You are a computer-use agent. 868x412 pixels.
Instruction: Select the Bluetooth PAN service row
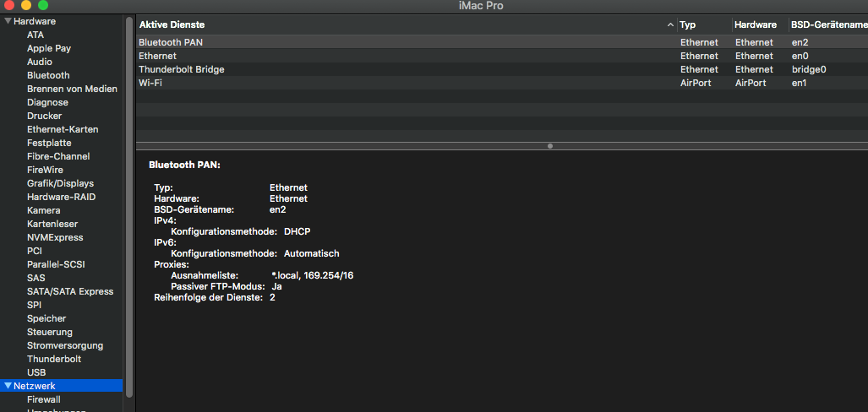[502, 42]
